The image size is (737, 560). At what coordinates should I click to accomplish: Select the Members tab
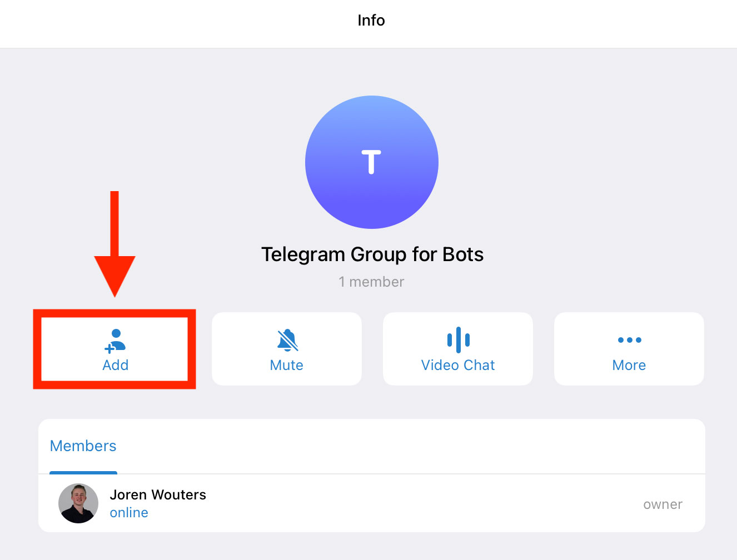point(83,446)
